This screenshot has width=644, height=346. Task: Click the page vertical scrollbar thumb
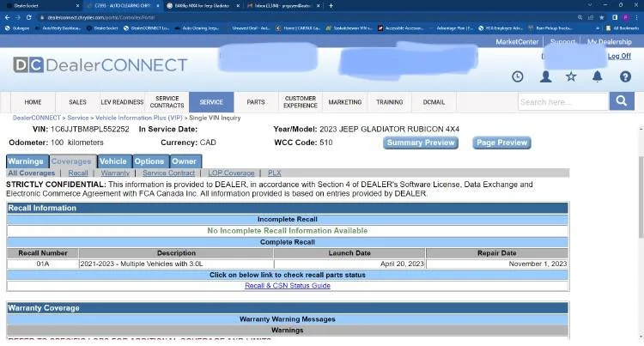pyautogui.click(x=641, y=197)
